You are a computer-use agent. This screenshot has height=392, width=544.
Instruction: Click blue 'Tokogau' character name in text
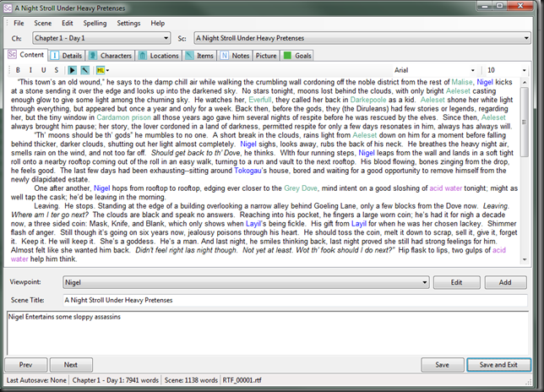click(x=248, y=171)
